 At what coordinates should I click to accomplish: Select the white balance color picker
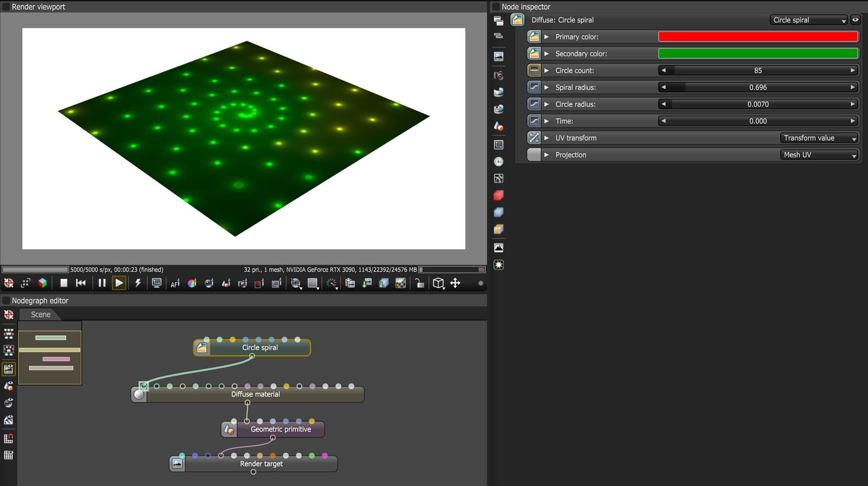[x=192, y=283]
